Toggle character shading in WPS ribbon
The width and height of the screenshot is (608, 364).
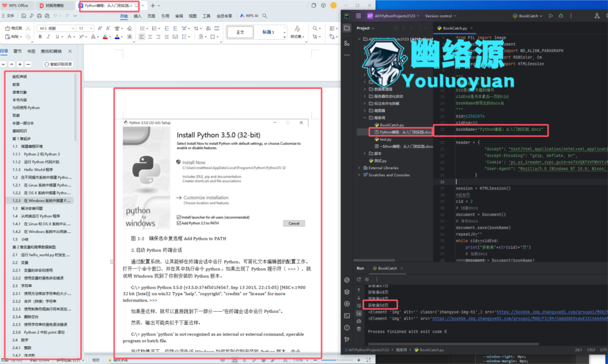click(129, 37)
